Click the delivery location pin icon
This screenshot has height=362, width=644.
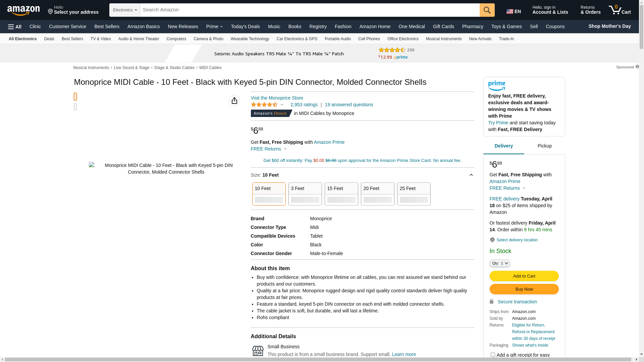(492, 240)
